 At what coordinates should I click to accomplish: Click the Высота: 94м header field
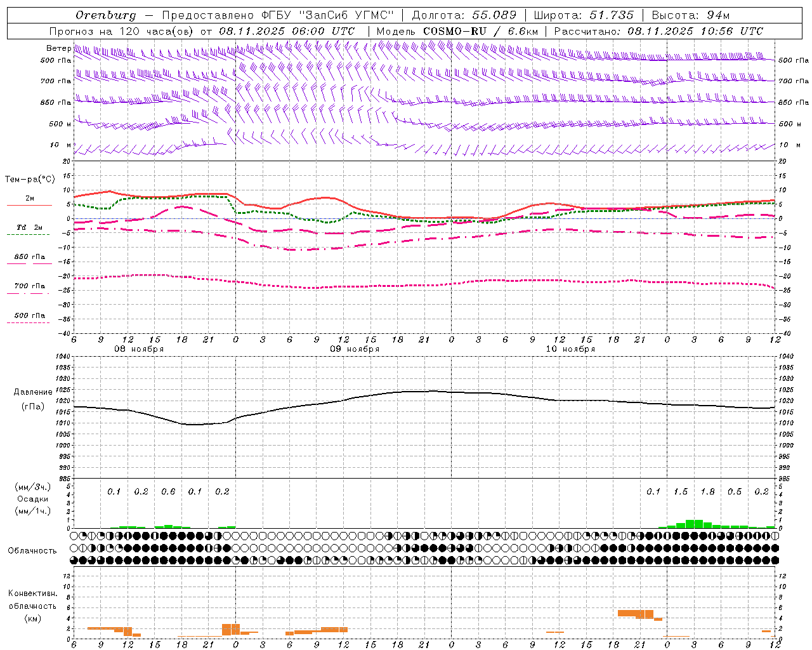(691, 15)
